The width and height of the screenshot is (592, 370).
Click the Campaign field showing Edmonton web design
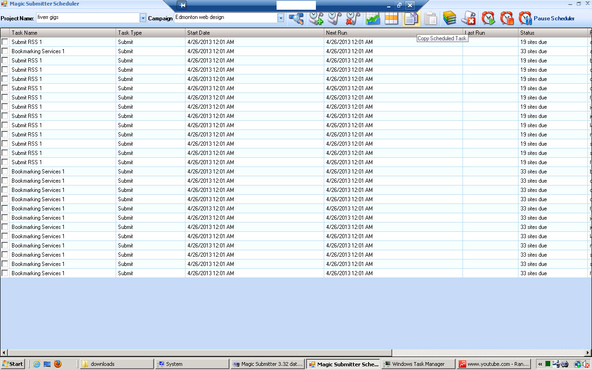(226, 18)
